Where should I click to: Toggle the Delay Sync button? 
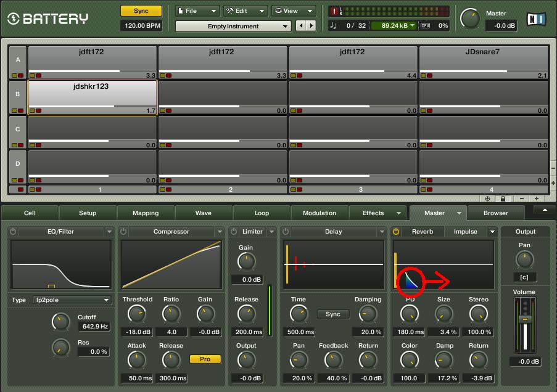tap(333, 314)
